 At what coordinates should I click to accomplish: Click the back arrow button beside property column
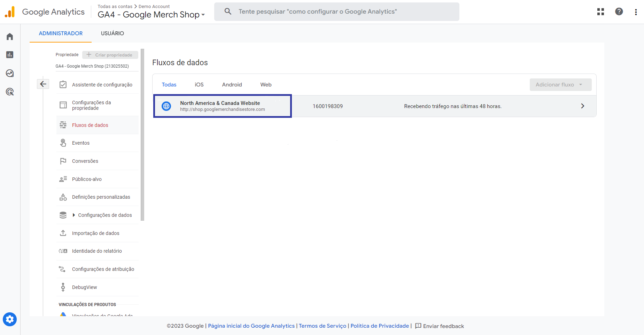click(x=43, y=84)
